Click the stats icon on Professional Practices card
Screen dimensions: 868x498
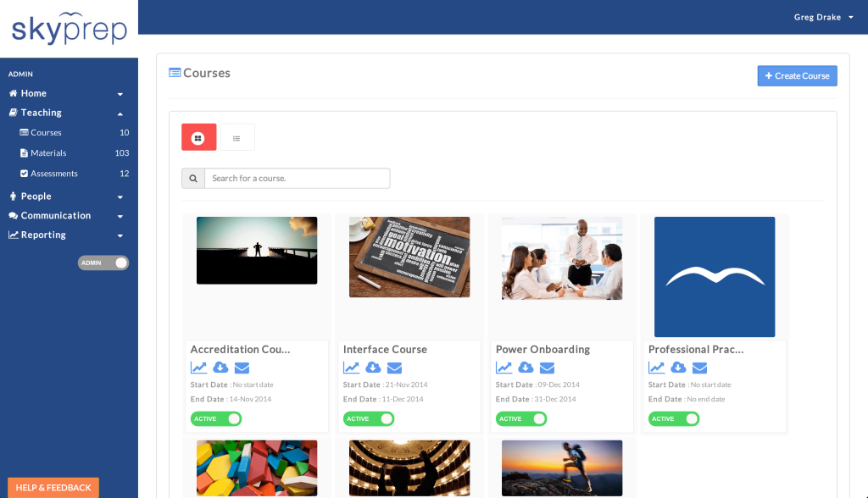pyautogui.click(x=656, y=368)
